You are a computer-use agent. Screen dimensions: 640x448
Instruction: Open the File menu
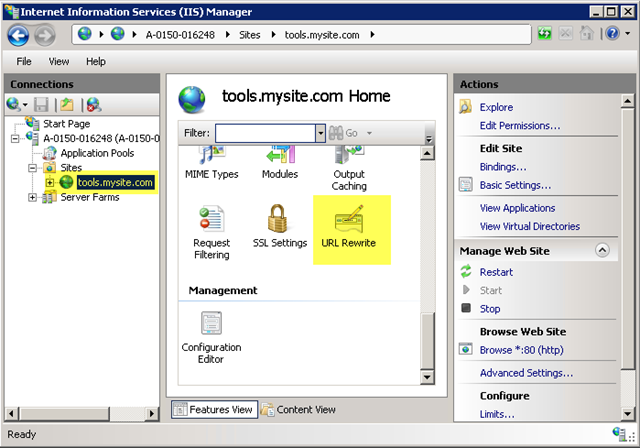tap(24, 62)
